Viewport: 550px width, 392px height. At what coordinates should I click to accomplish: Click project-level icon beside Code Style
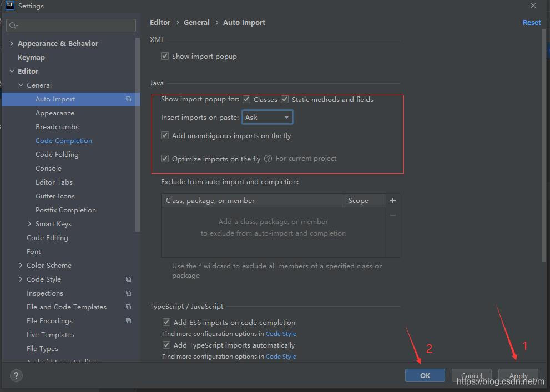128,279
